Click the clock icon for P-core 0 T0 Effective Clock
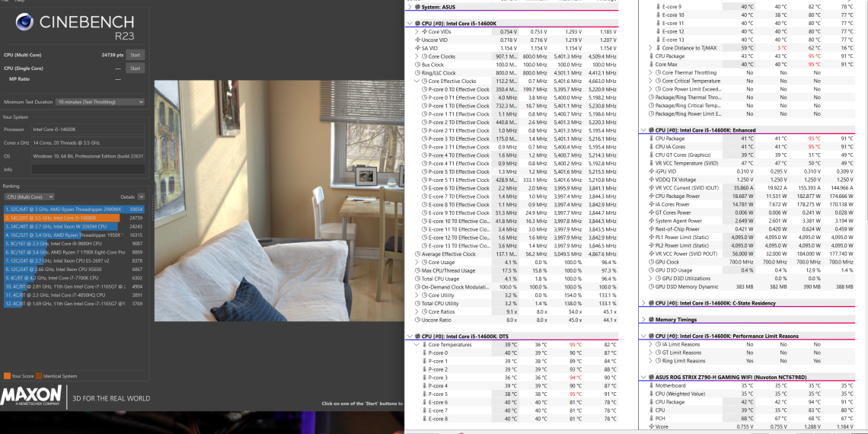The width and height of the screenshot is (868, 434). [x=425, y=89]
